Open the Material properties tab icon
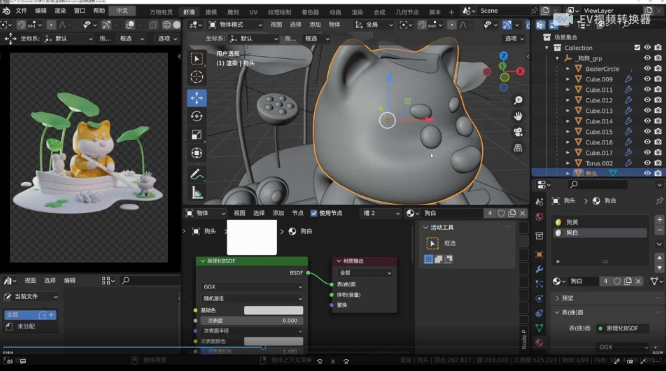The width and height of the screenshot is (666, 371). (x=539, y=342)
